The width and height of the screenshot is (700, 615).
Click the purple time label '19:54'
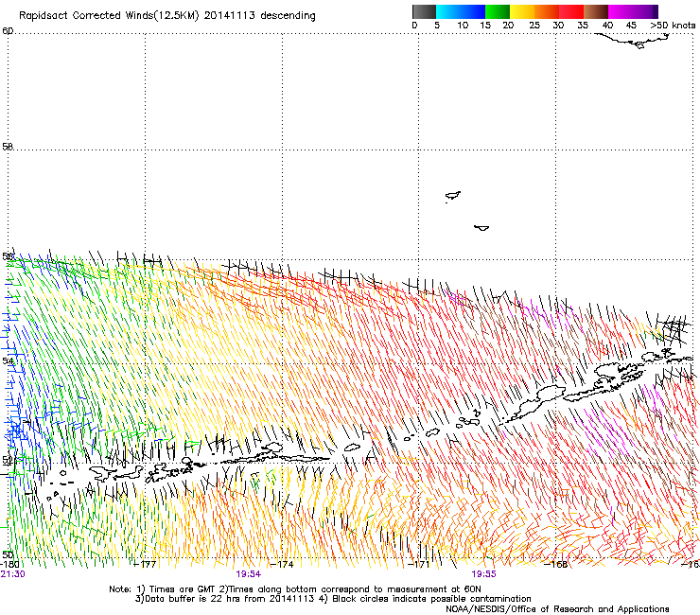(x=248, y=574)
